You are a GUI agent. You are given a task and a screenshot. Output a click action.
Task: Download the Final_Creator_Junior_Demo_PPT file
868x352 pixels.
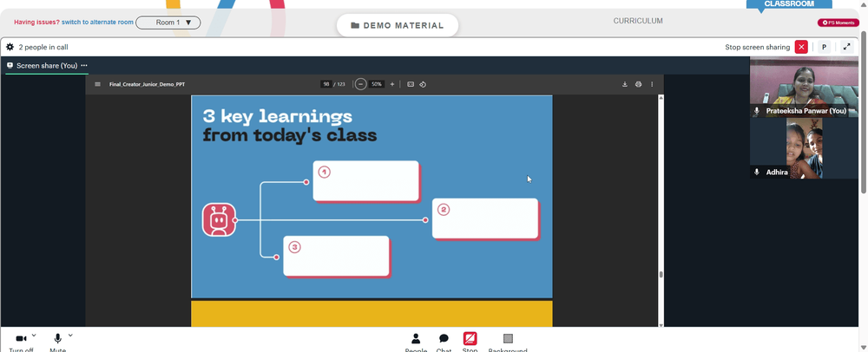(x=625, y=85)
